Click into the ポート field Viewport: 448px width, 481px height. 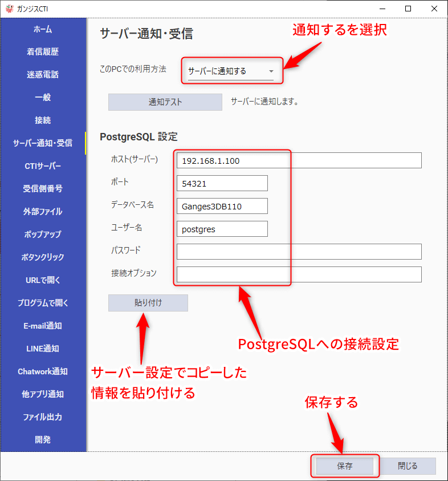coord(222,183)
